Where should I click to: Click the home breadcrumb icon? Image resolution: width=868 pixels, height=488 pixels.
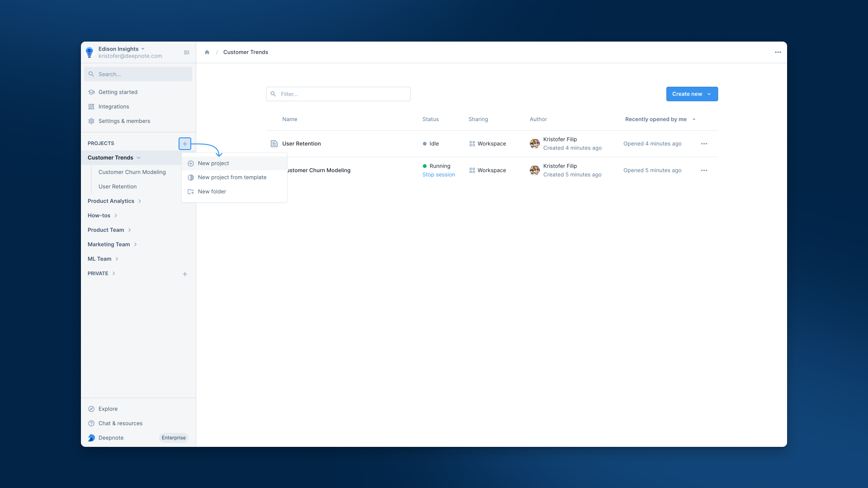[x=207, y=52]
